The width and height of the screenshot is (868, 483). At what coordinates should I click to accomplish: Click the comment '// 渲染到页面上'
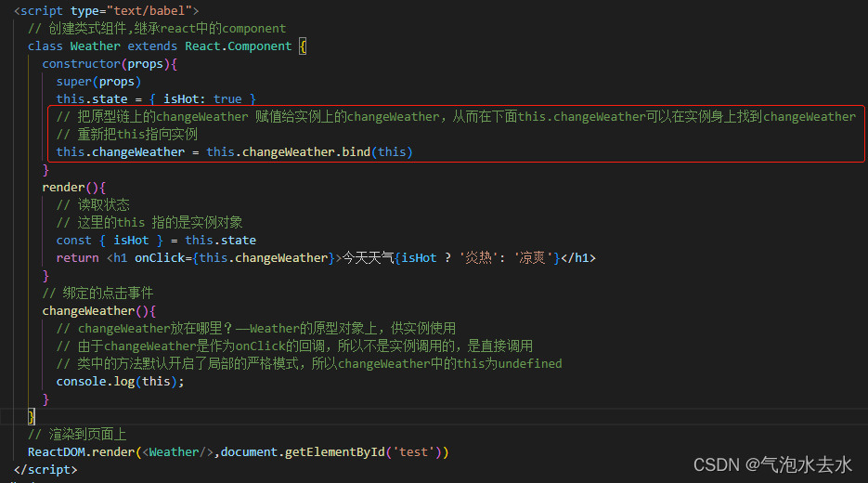(x=77, y=435)
